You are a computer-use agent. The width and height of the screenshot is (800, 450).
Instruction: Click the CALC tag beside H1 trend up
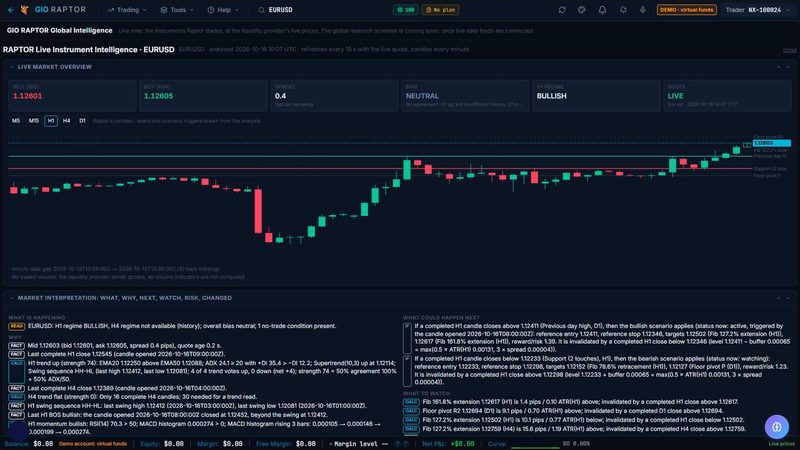(16, 371)
